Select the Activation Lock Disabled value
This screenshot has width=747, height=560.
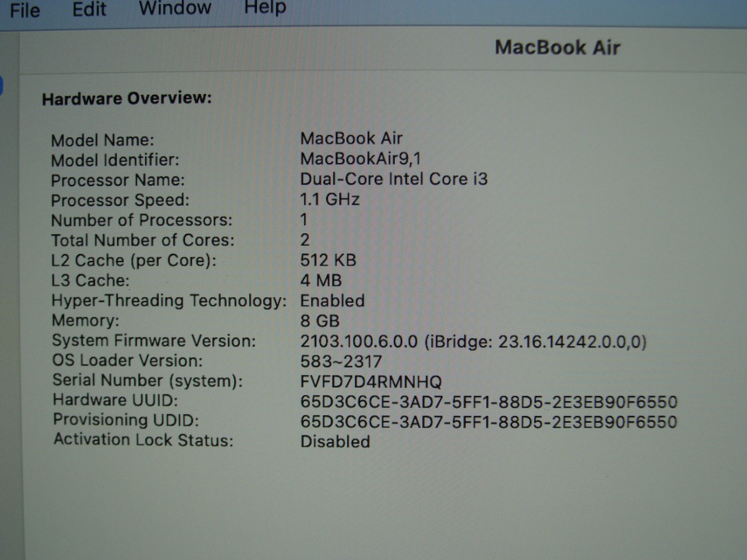pyautogui.click(x=335, y=441)
